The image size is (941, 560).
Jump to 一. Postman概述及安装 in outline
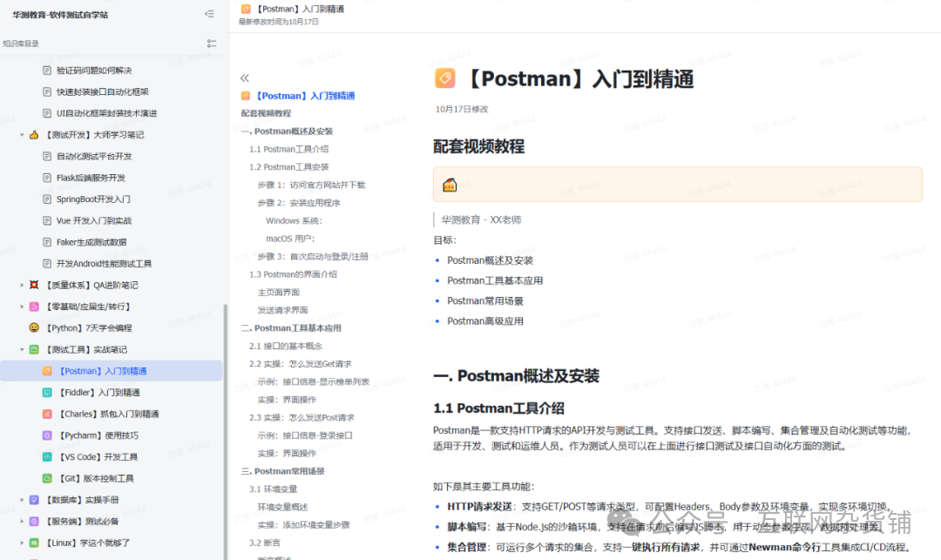[287, 131]
